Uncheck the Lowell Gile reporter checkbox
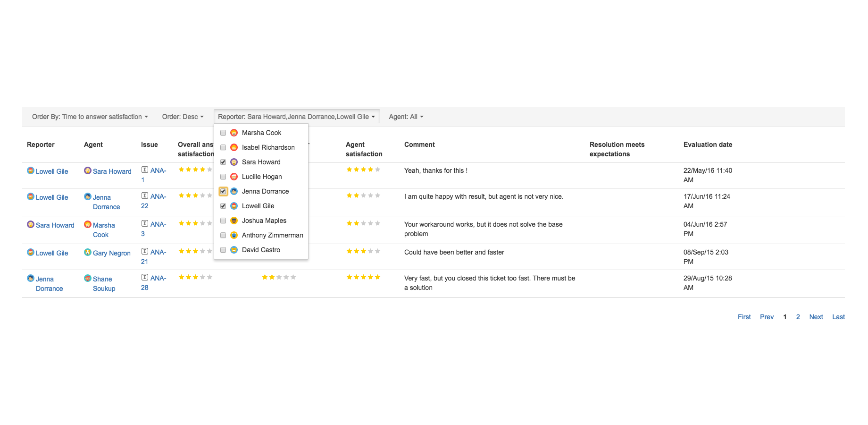Image resolution: width=868 pixels, height=425 pixels. coord(223,206)
